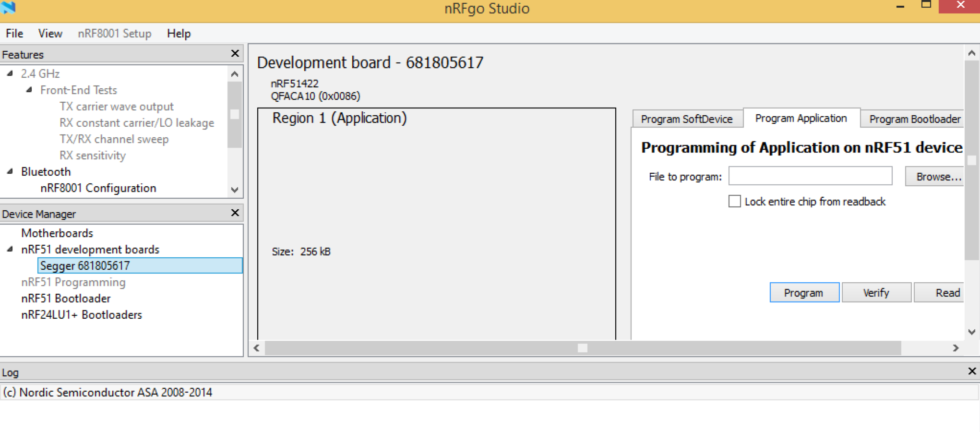
Task: Open the nRF8001 Setup menu
Action: [114, 34]
